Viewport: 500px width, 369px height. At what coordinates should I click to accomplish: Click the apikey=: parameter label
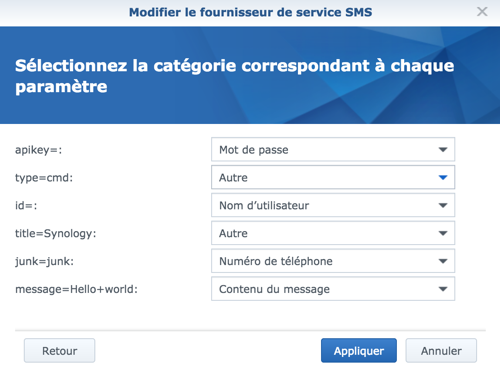pyautogui.click(x=39, y=150)
